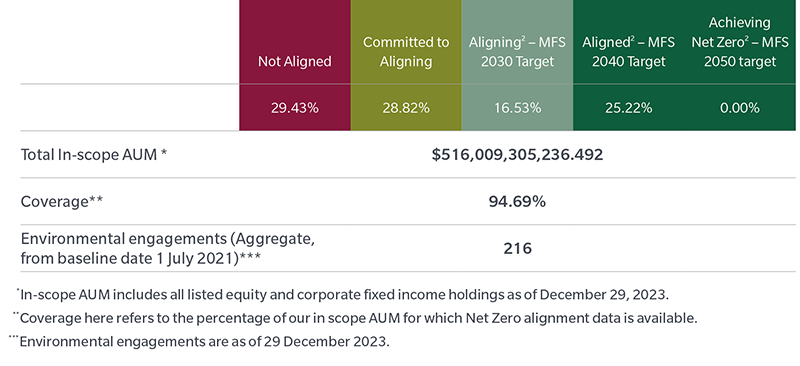This screenshot has width=800, height=366.
Task: Select the 216 engagements value
Action: click(x=517, y=249)
